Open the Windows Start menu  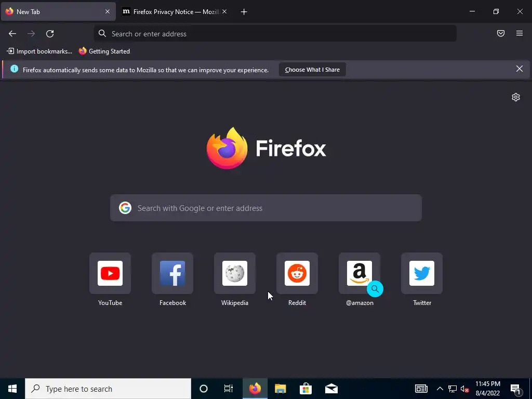tap(12, 389)
